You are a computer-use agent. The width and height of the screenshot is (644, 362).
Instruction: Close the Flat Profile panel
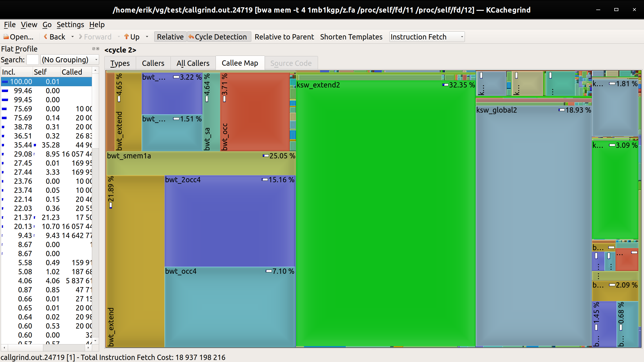(98, 49)
